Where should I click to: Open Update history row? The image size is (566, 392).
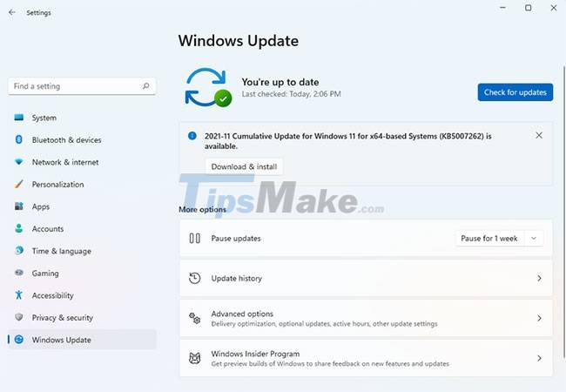[366, 278]
